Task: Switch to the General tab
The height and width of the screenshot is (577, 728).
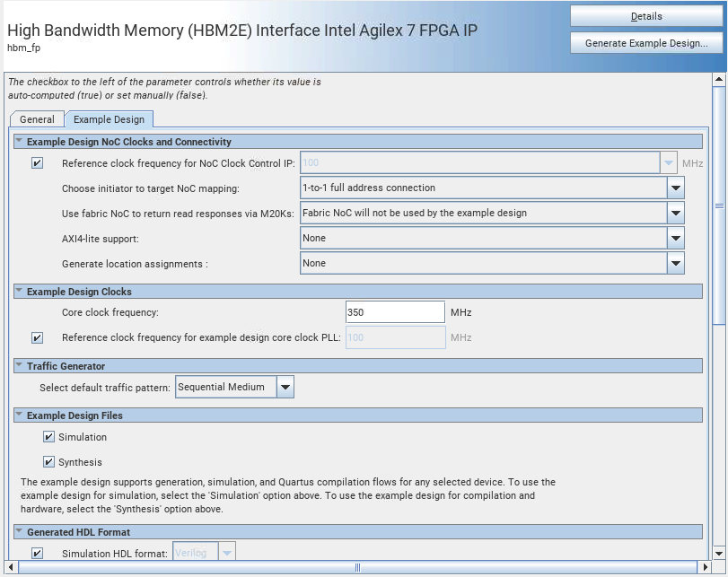Action: (x=37, y=119)
